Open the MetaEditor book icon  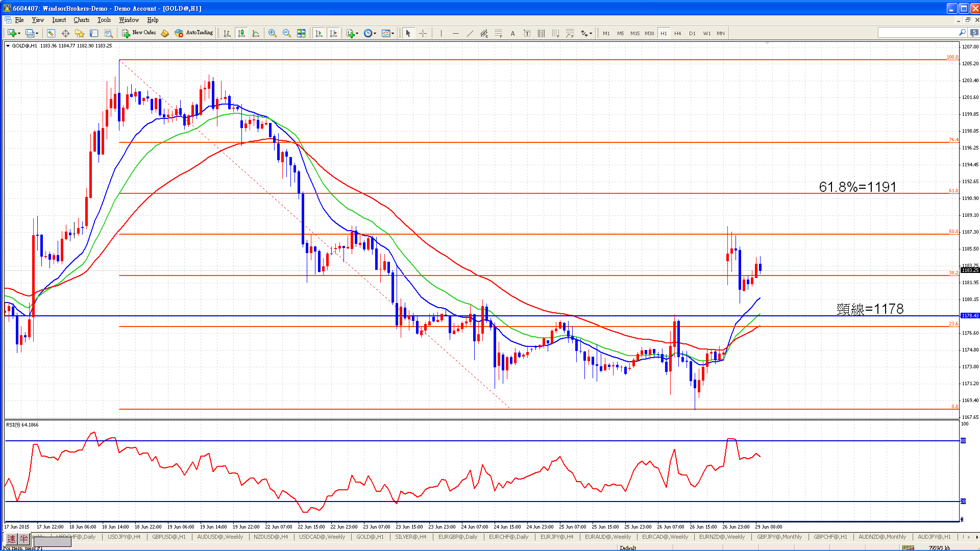click(x=164, y=33)
